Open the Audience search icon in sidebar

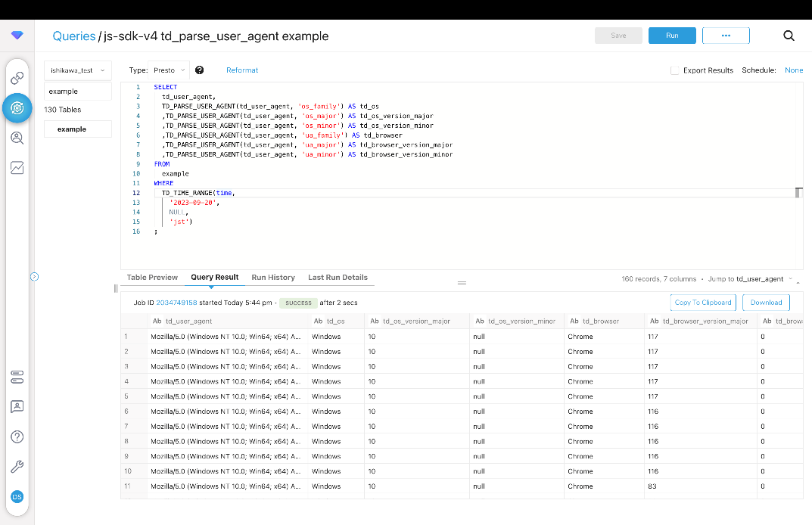point(17,138)
